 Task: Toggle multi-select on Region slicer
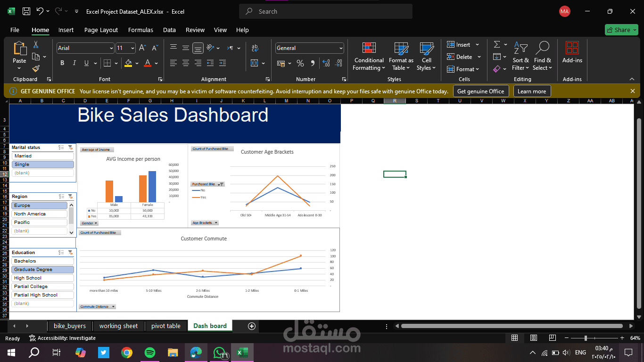click(x=61, y=197)
